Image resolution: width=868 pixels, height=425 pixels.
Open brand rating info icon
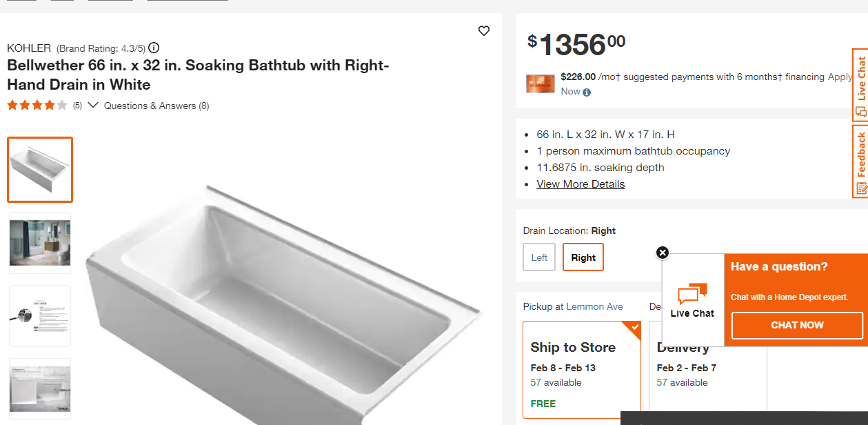click(154, 48)
